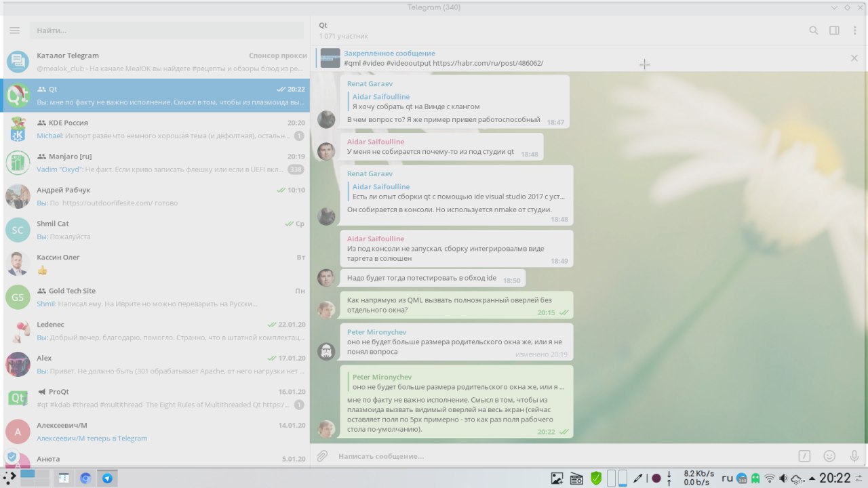The image size is (868, 488).
Task: Click the Telegram taskbar entry
Action: click(107, 478)
